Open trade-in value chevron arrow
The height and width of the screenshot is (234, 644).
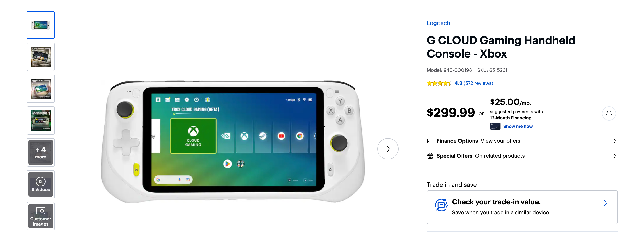click(605, 203)
